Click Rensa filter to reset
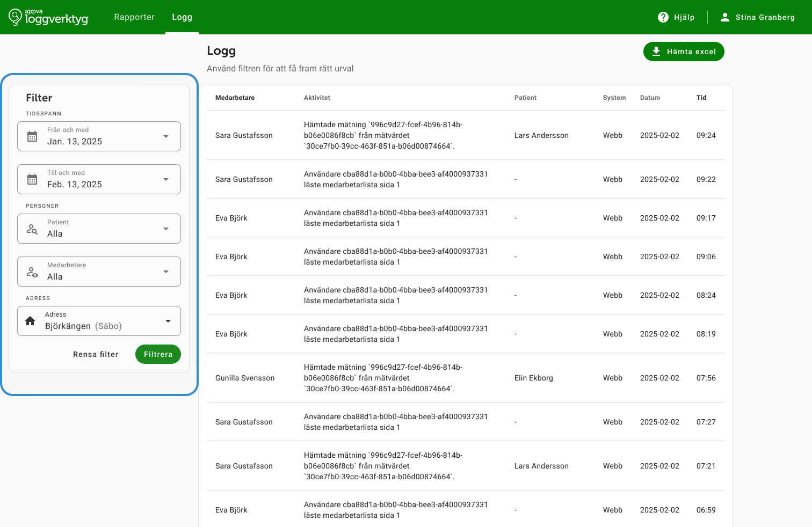 pos(96,354)
